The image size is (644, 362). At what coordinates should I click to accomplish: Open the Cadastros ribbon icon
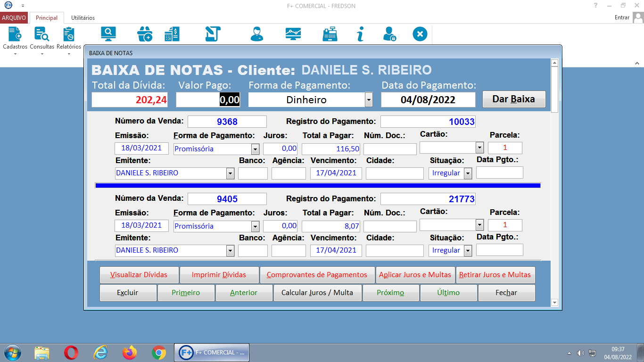[x=15, y=34]
